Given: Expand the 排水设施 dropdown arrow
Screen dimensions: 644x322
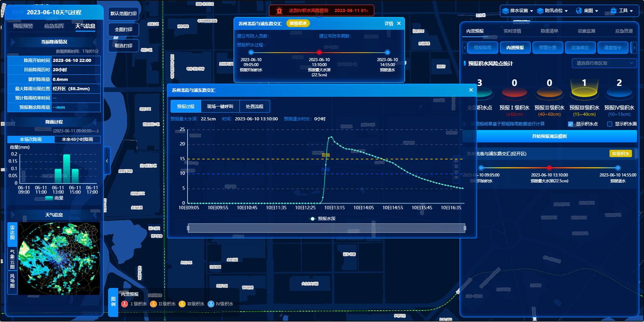Looking at the screenshot, I should 531,11.
